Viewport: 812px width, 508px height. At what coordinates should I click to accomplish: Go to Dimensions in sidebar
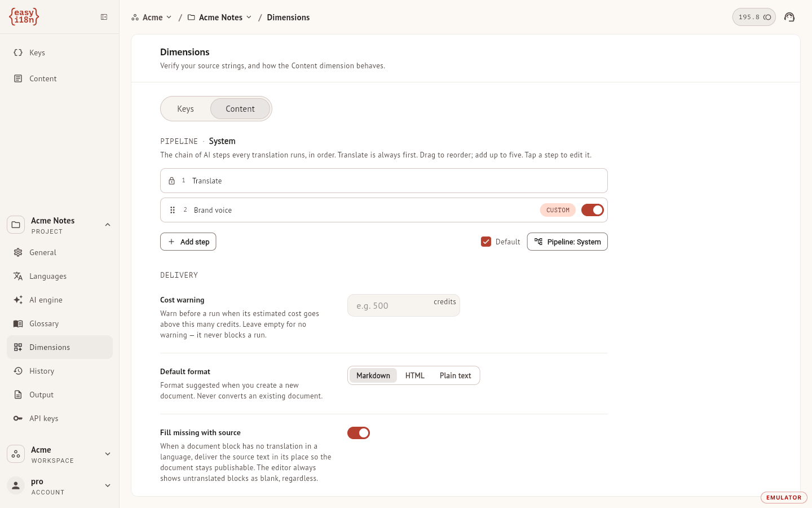[60, 347]
